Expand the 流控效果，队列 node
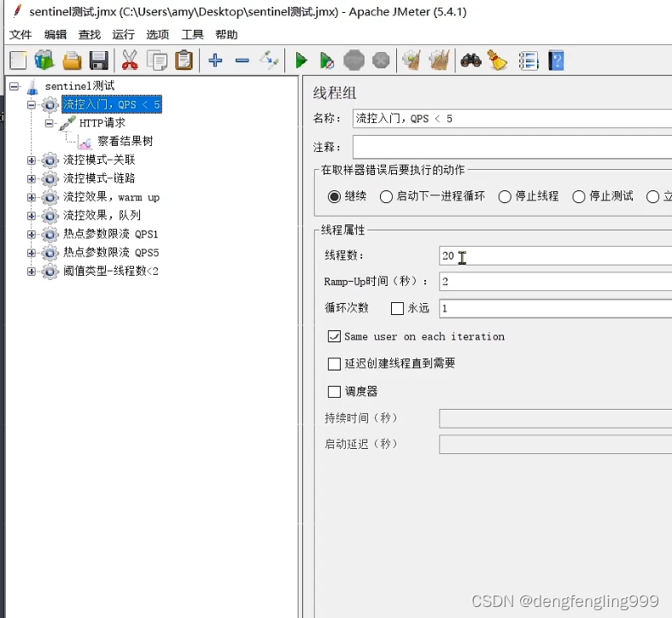 [x=32, y=216]
